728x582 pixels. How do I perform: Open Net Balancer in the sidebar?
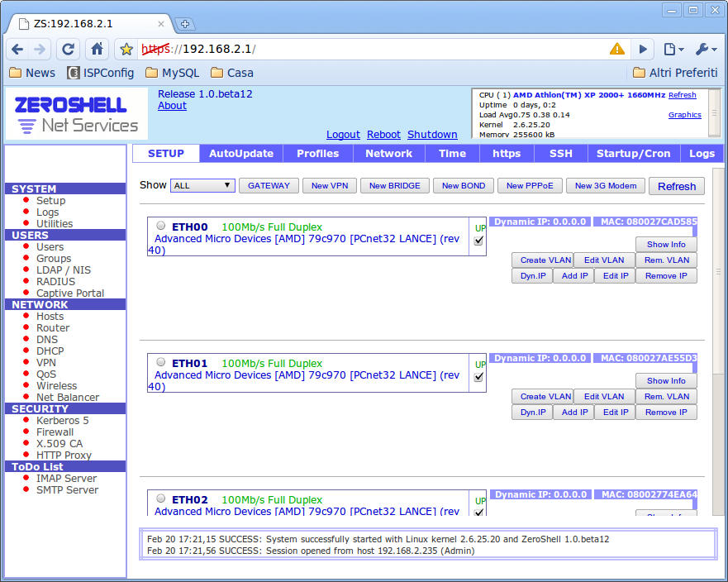pyautogui.click(x=68, y=397)
